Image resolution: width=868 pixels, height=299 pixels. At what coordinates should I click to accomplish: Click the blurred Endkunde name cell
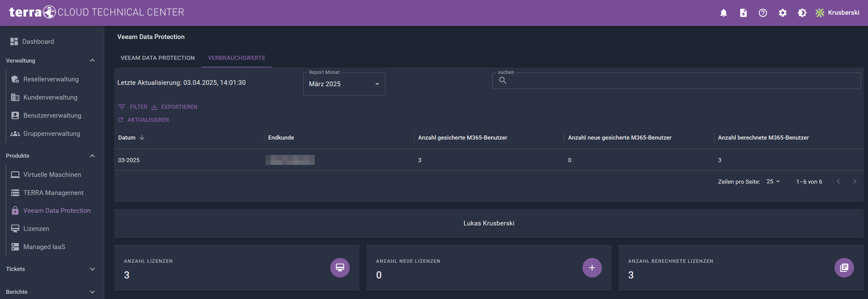coord(290,160)
